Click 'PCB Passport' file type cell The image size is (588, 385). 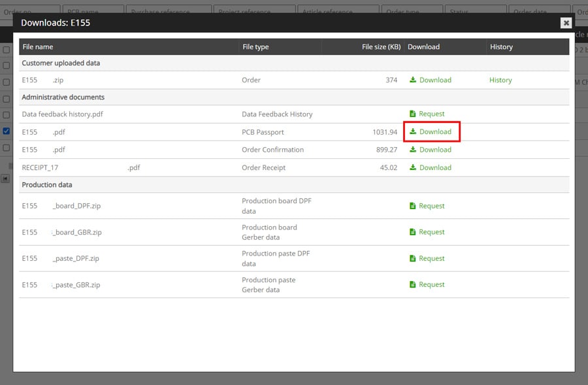pos(263,132)
